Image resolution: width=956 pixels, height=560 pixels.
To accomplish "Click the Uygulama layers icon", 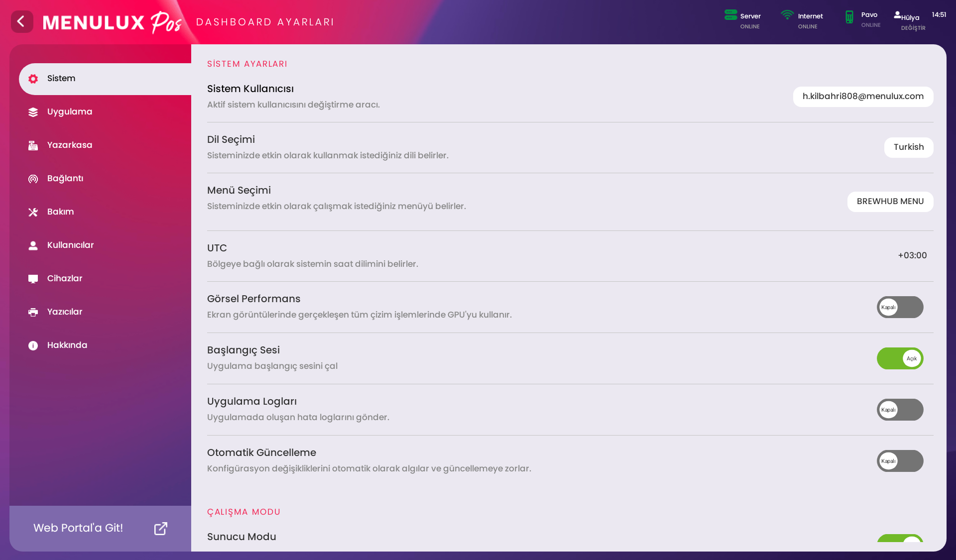I will click(x=33, y=112).
